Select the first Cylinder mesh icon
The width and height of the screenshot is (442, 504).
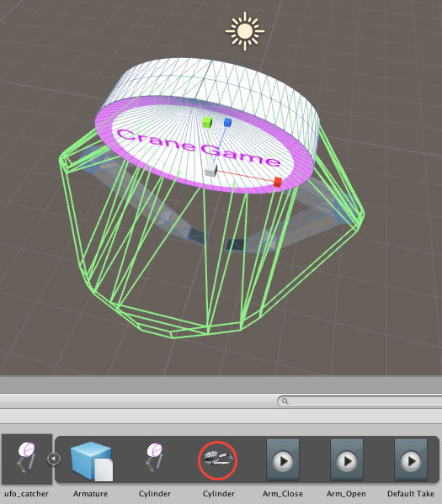coord(156,458)
